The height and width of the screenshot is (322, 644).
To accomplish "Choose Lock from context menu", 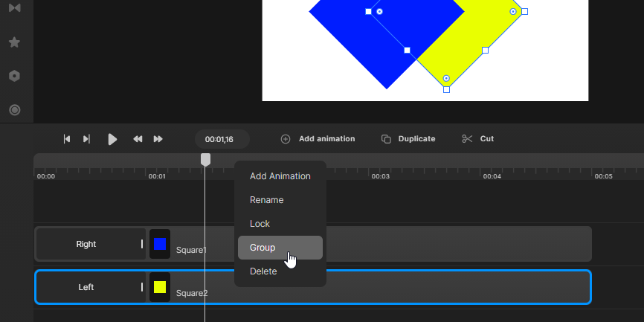I will (x=280, y=224).
